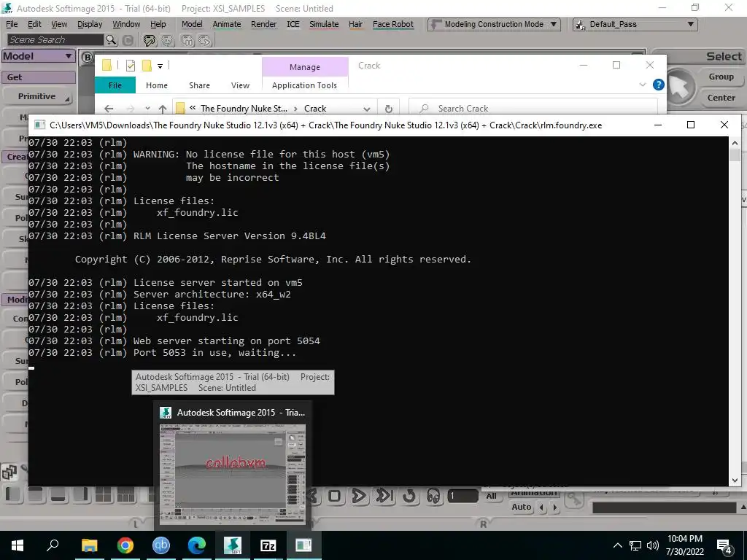Click the overlapping windows icon at bottom left
The image size is (747, 560).
pos(9,472)
